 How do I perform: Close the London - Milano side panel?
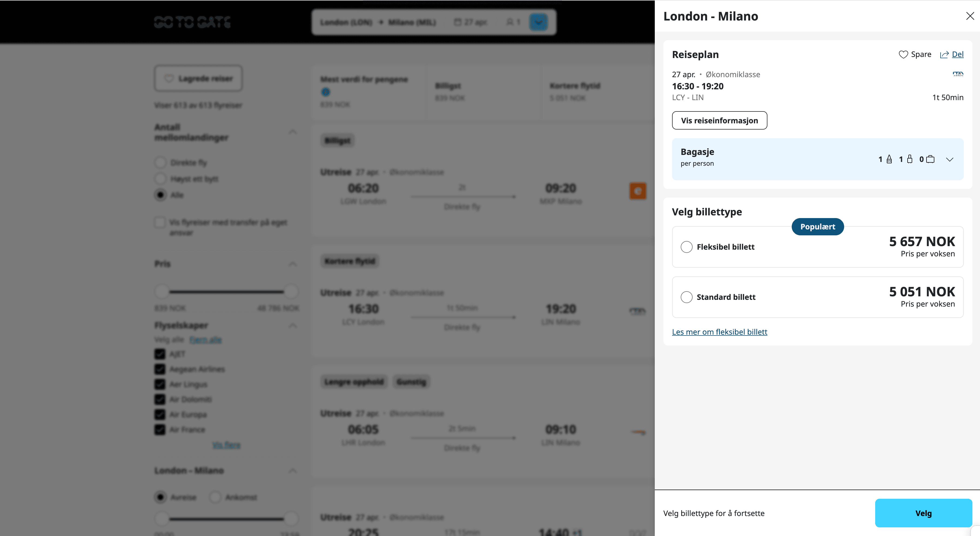point(970,16)
